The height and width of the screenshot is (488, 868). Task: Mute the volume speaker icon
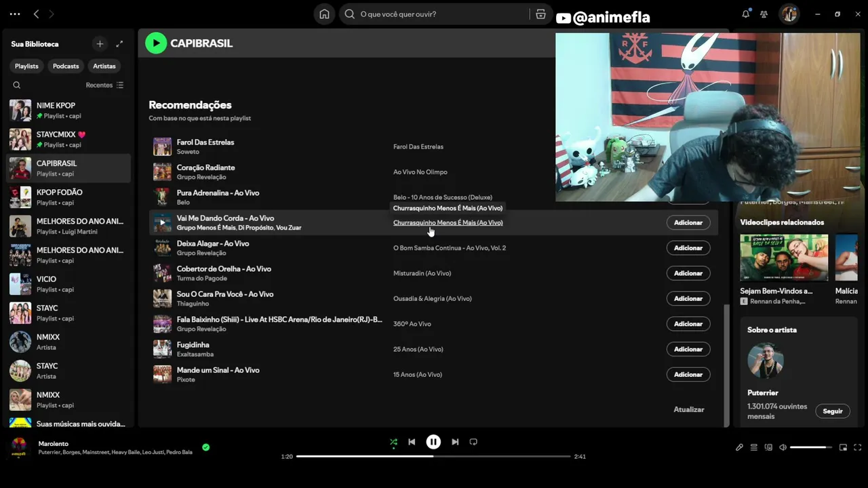point(783,447)
